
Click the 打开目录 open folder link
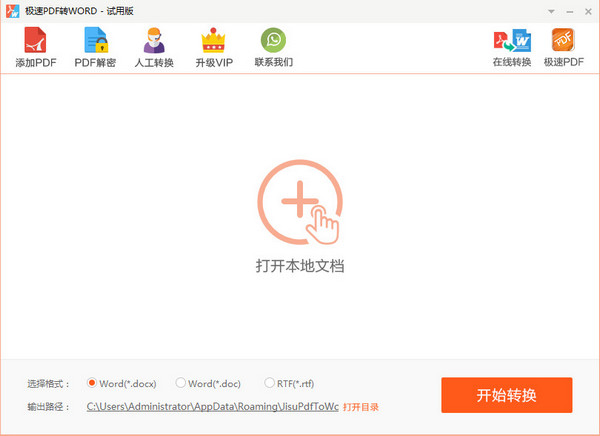(x=360, y=407)
